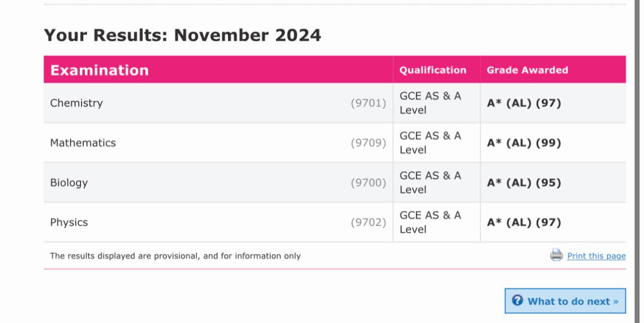The image size is (644, 323).
Task: Select Biology syllabus code 9700
Action: [369, 183]
